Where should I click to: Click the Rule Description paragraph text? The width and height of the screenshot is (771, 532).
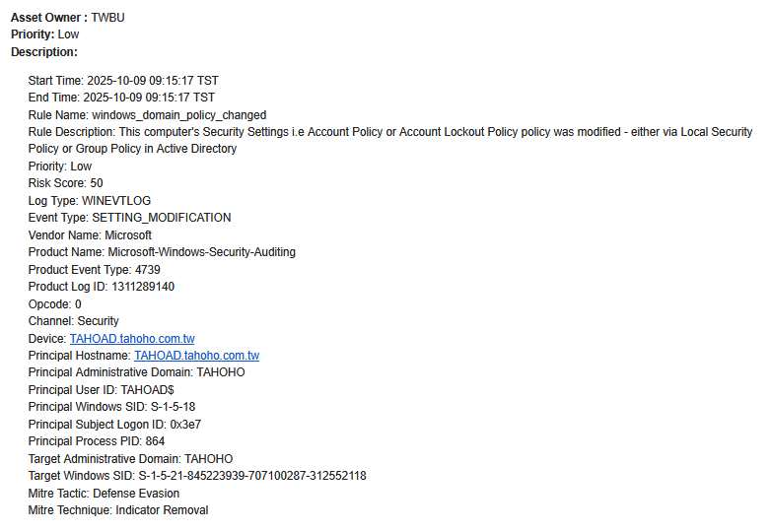pos(389,132)
